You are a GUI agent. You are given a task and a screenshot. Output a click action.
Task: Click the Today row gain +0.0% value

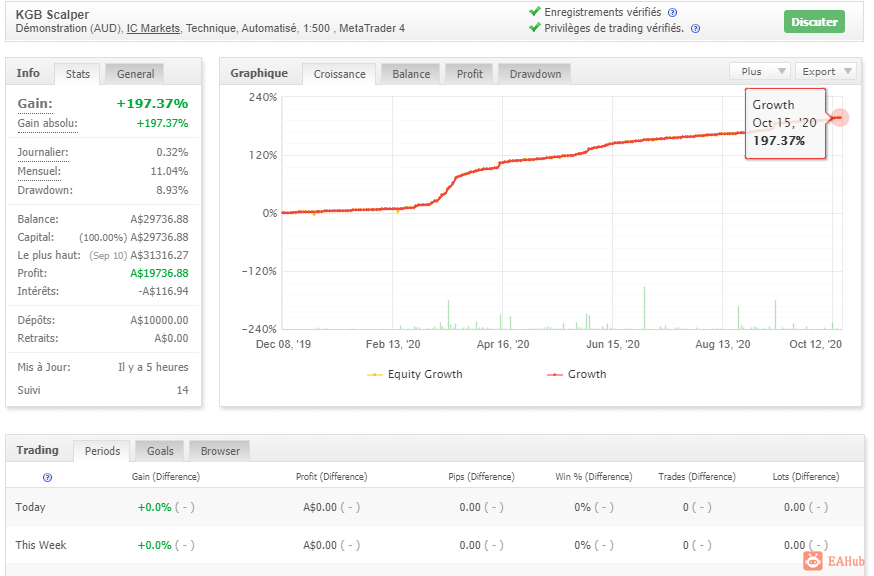tap(154, 507)
